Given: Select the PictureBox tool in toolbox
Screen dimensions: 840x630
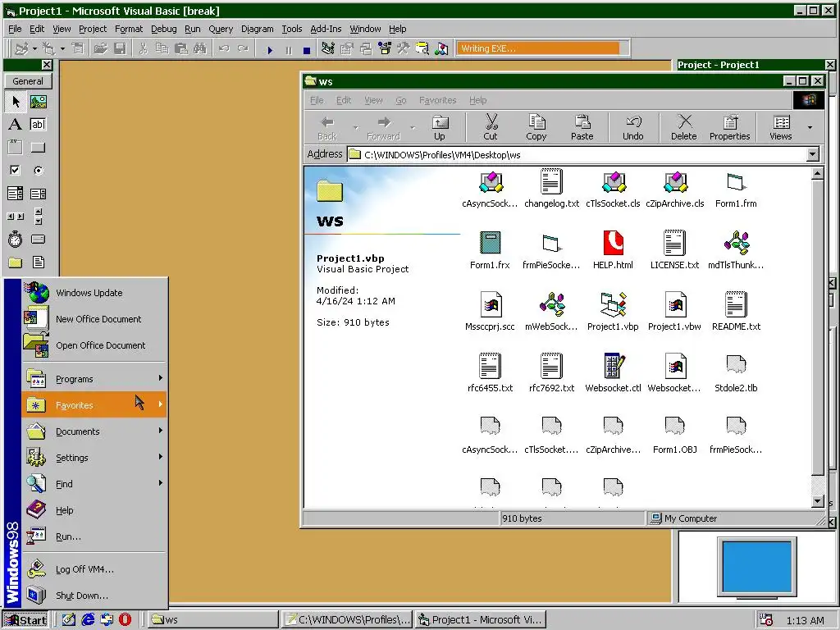Looking at the screenshot, I should pyautogui.click(x=38, y=101).
